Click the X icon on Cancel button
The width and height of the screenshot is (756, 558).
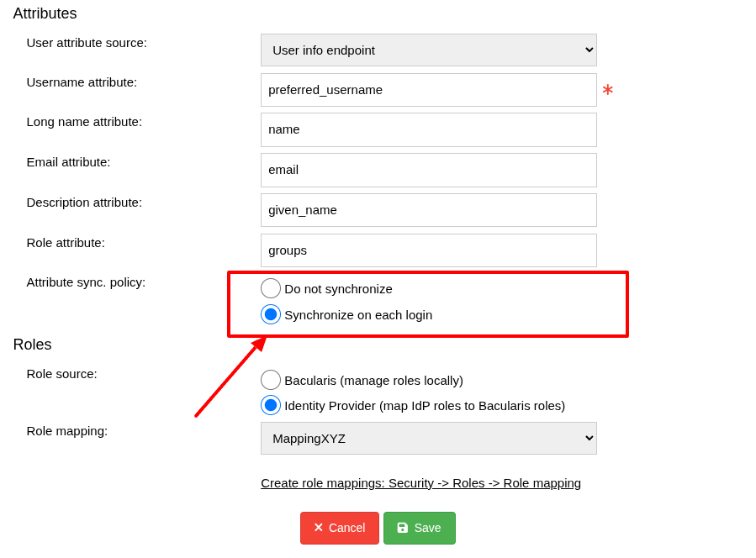(319, 528)
